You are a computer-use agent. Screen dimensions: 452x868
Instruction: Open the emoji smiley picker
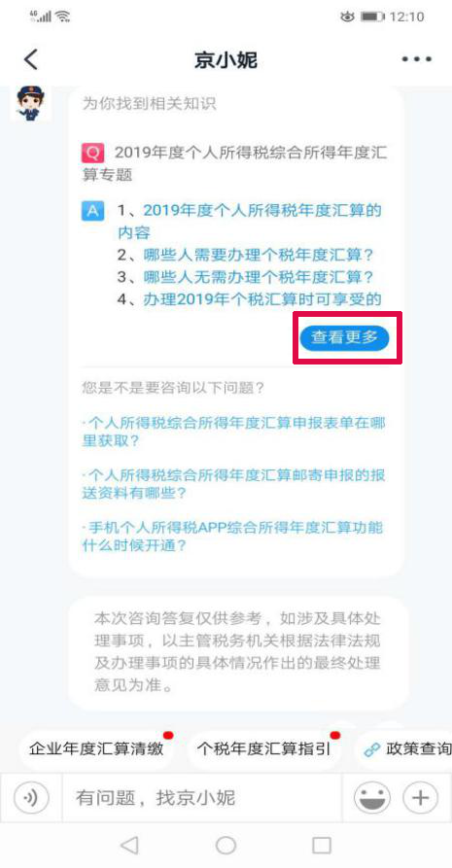tap(372, 798)
